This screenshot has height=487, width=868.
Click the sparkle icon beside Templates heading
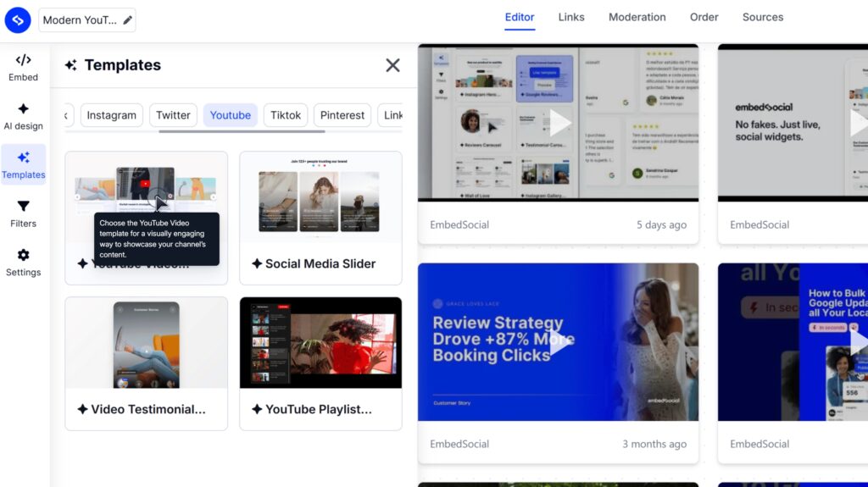point(71,65)
